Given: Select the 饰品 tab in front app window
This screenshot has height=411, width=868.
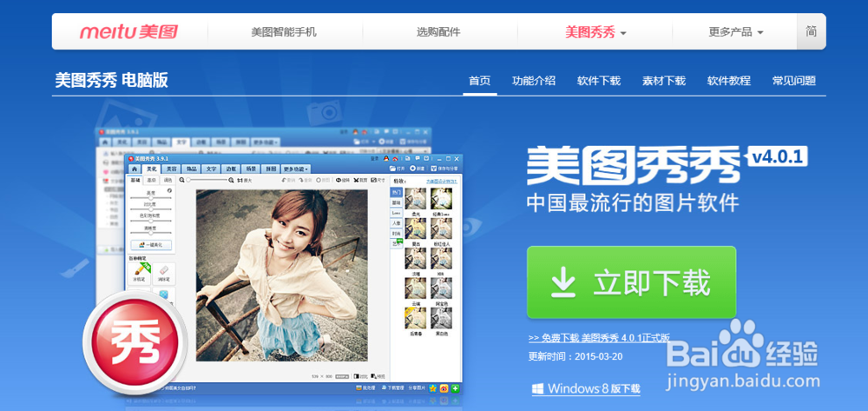Looking at the screenshot, I should pos(192,169).
